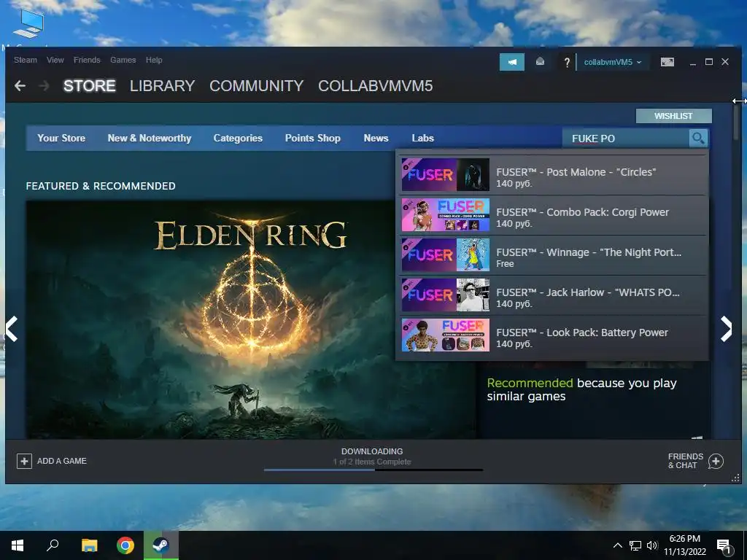Show hidden tray icons chevron
The height and width of the screenshot is (560, 747).
click(617, 545)
